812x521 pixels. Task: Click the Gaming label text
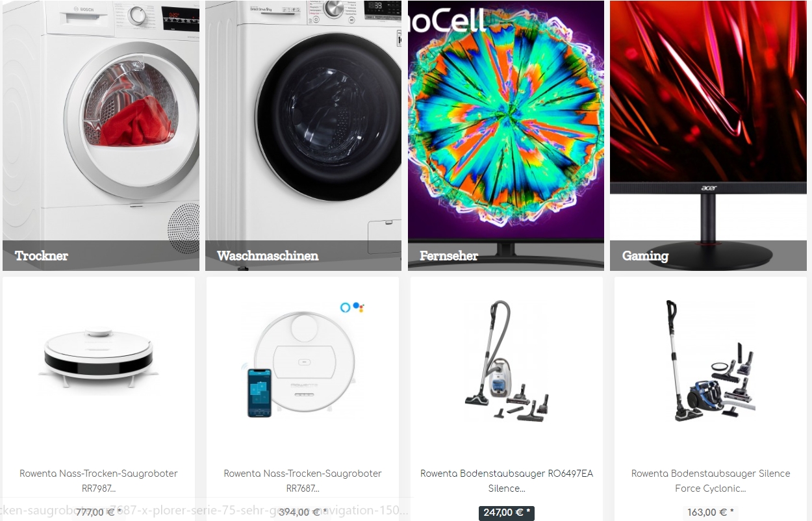click(645, 256)
